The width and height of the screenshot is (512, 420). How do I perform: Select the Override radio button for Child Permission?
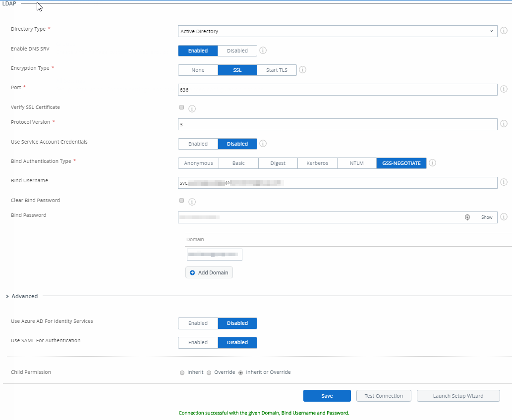209,372
